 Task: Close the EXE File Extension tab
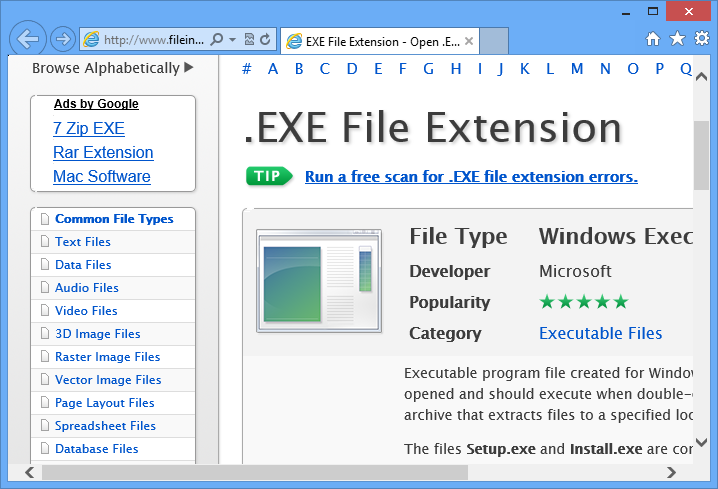(469, 41)
